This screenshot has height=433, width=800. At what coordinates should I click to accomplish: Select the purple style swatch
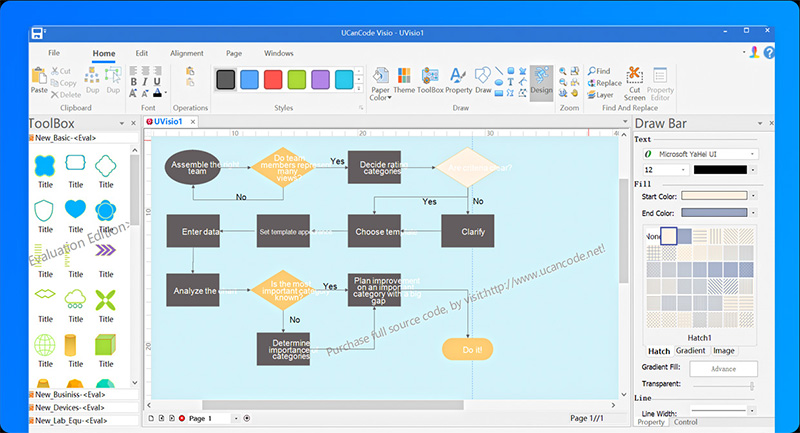(x=320, y=80)
